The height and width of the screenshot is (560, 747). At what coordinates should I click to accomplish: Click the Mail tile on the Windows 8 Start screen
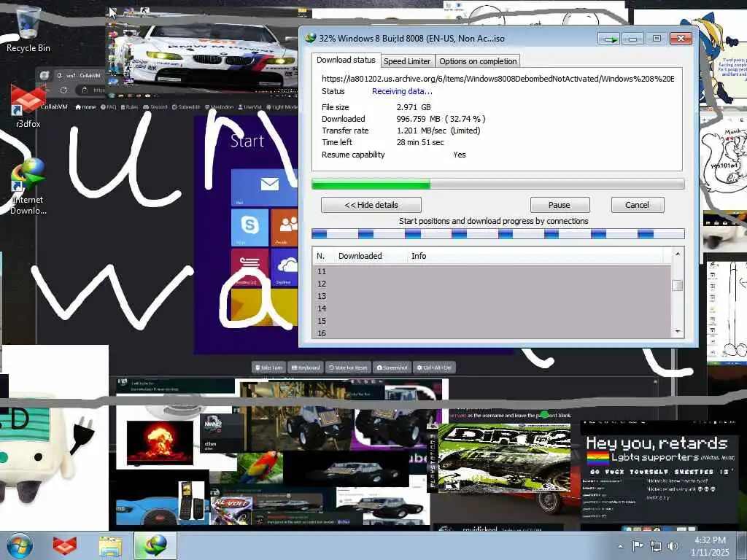[265, 187]
